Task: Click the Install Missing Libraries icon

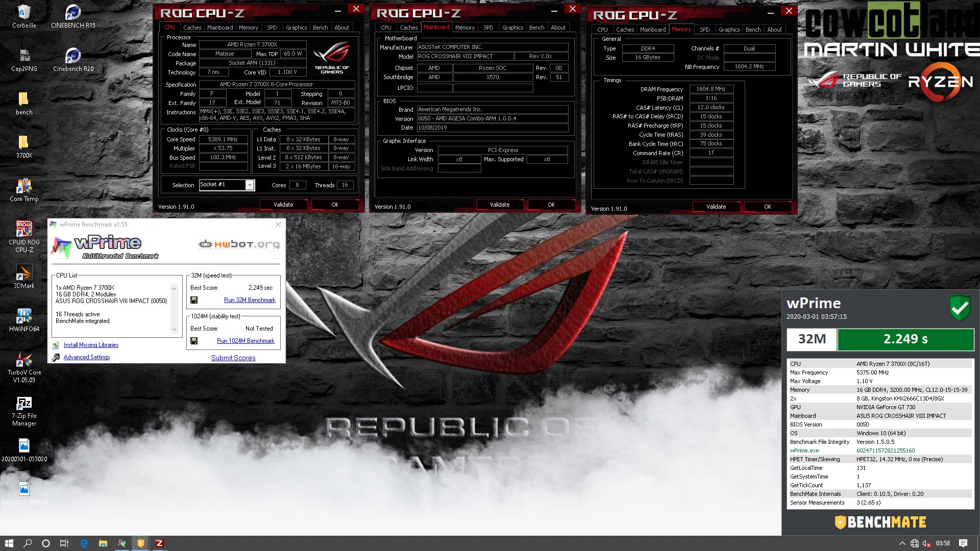Action: [56, 345]
